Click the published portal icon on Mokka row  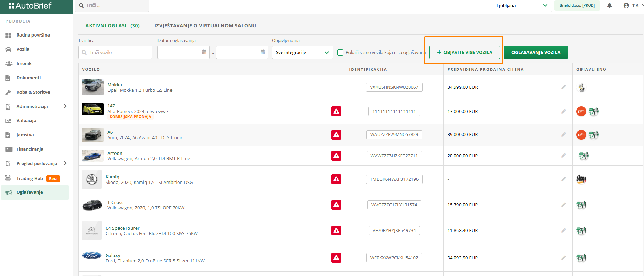[581, 87]
